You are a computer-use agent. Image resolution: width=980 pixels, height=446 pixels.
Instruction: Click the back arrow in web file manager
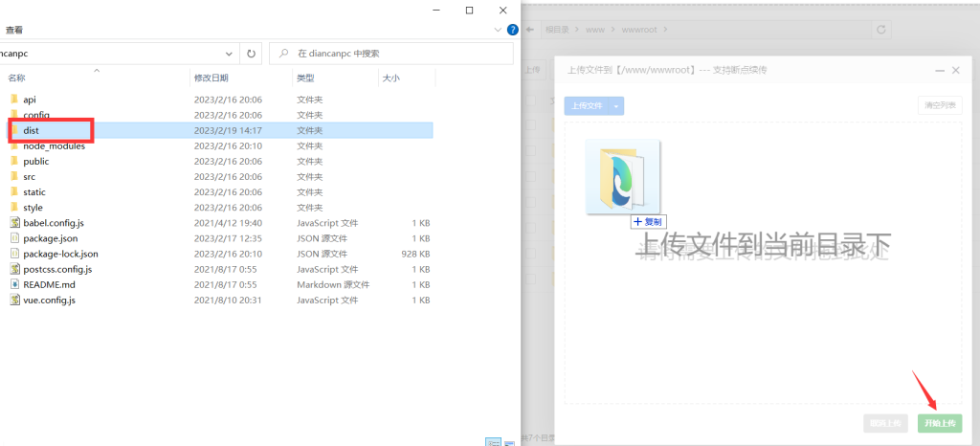pyautogui.click(x=529, y=31)
